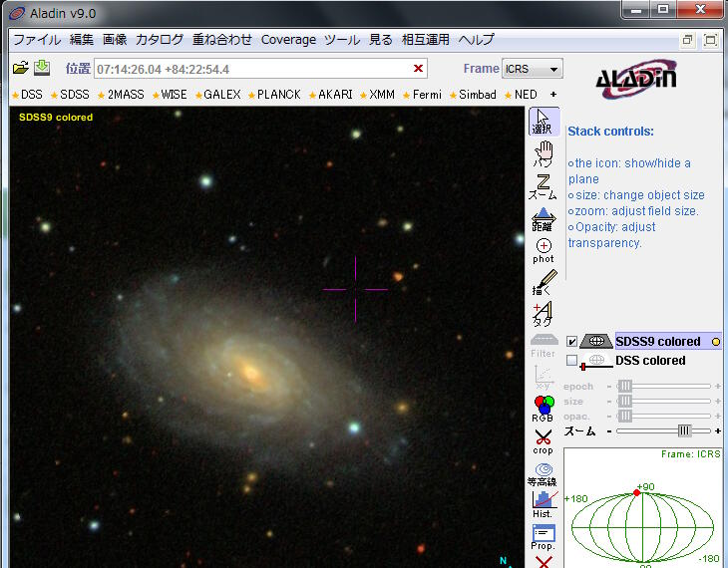Open the 重ね合わせ menu

coord(222,40)
